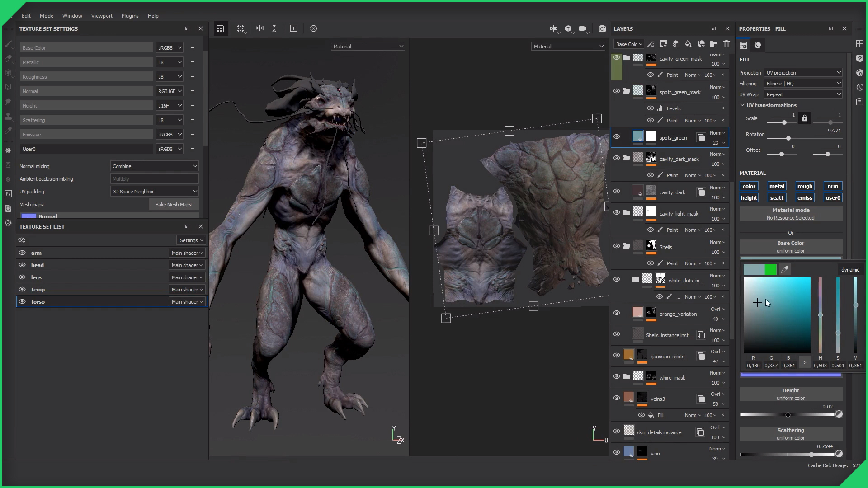Open the Mode menu in the menu bar
Image resolution: width=868 pixels, height=488 pixels.
tap(47, 15)
